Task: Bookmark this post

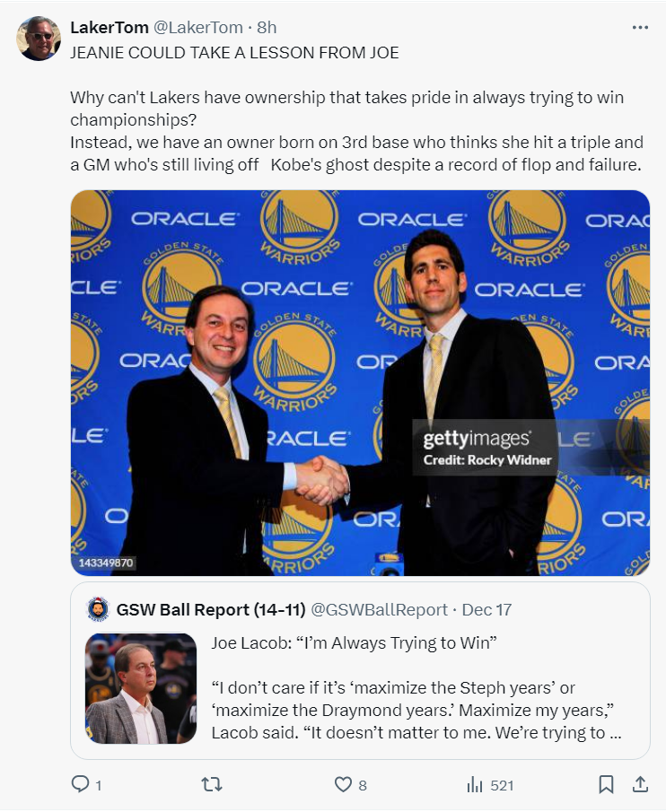Action: pos(607,784)
